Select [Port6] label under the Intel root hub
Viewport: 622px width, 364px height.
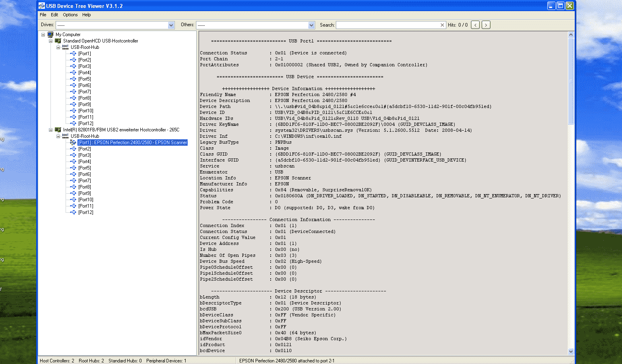85,174
